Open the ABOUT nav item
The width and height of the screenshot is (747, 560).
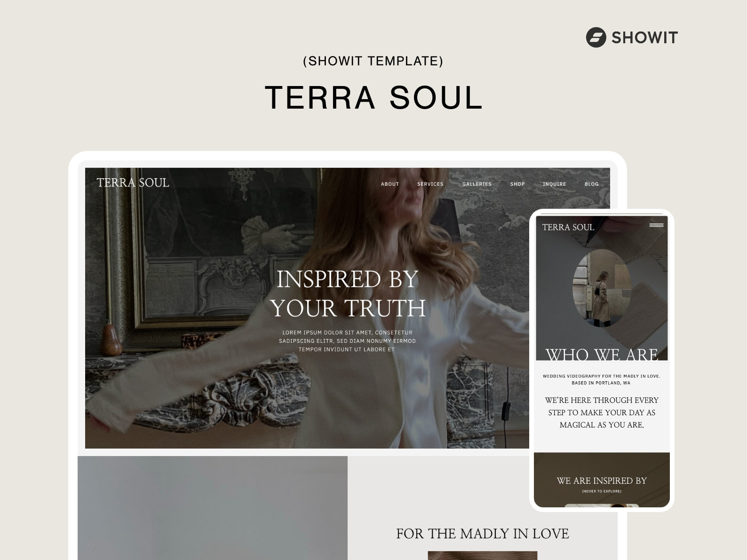(x=390, y=184)
